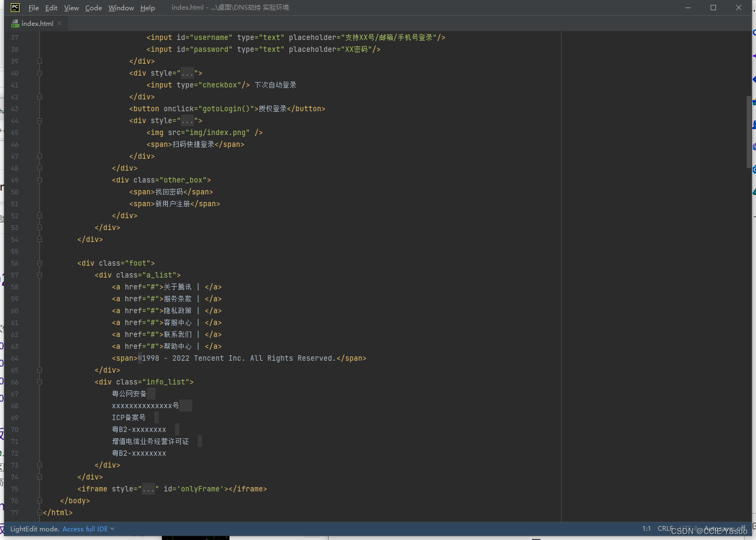Collapse the info_list div fold at line 66
Screen dimensions: 756x540
coord(39,382)
